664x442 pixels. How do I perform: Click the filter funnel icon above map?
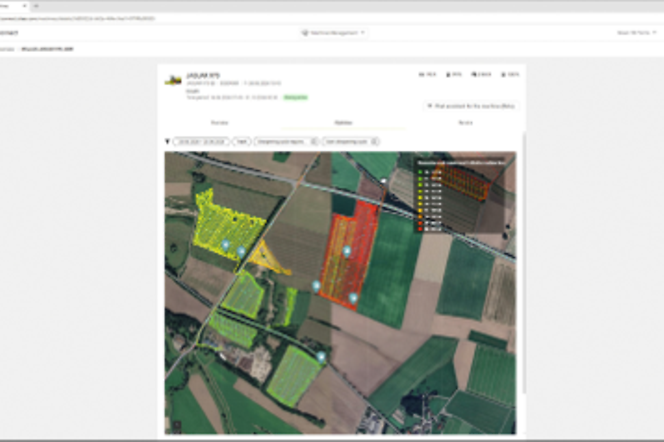point(168,141)
